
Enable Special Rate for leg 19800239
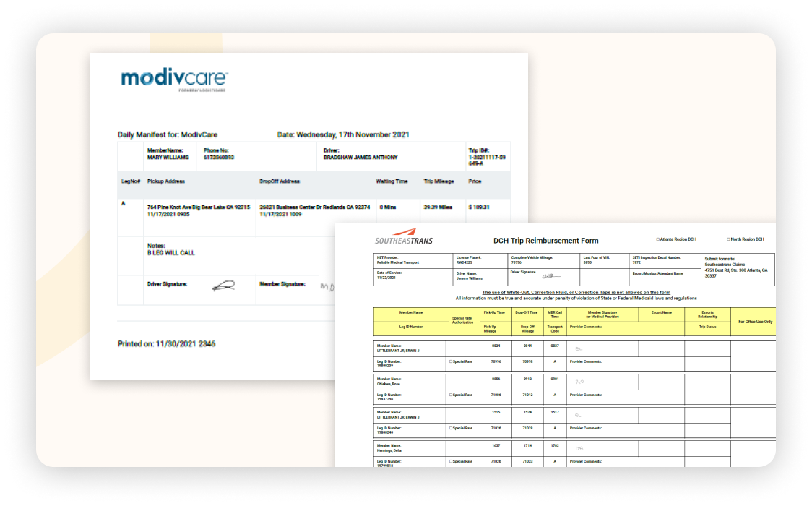point(451,361)
